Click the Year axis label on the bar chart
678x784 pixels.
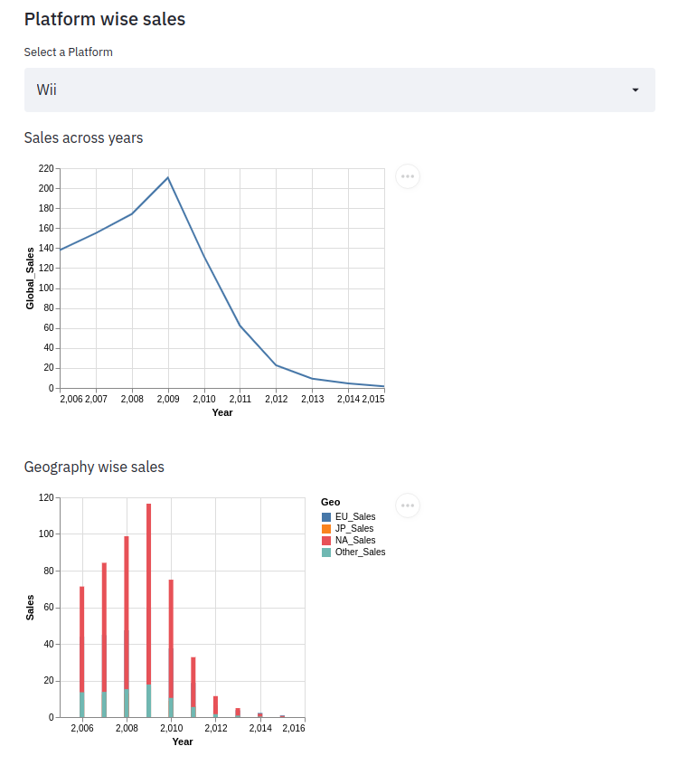(x=183, y=741)
